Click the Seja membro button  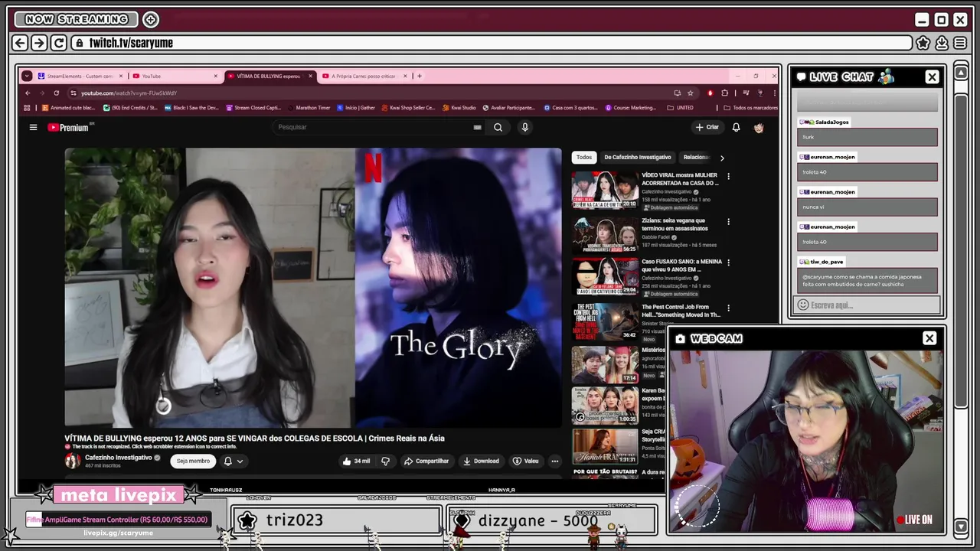pyautogui.click(x=193, y=461)
